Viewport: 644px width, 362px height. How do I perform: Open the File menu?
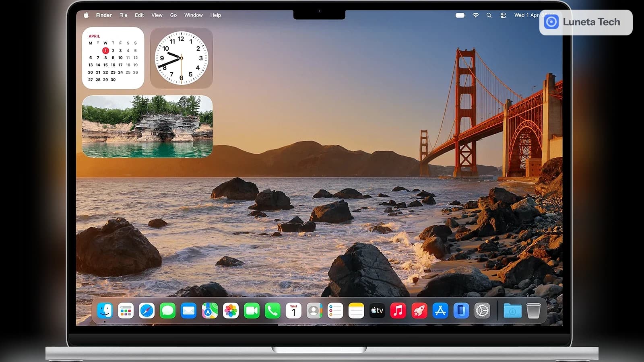coord(123,15)
